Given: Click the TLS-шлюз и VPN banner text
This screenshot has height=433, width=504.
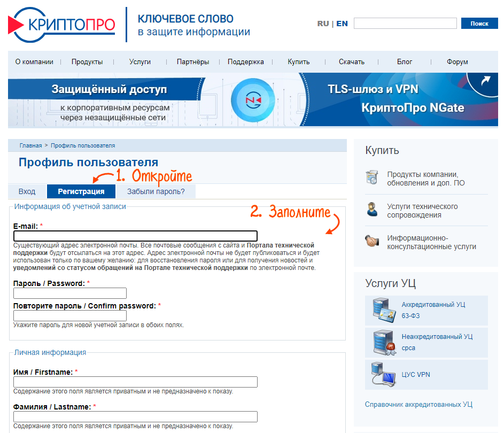Looking at the screenshot, I should click(373, 89).
